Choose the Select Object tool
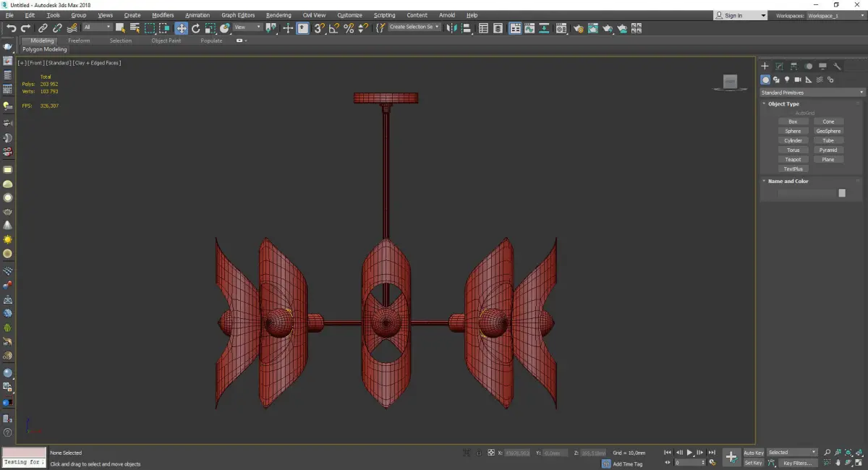This screenshot has width=868, height=470. pos(120,28)
